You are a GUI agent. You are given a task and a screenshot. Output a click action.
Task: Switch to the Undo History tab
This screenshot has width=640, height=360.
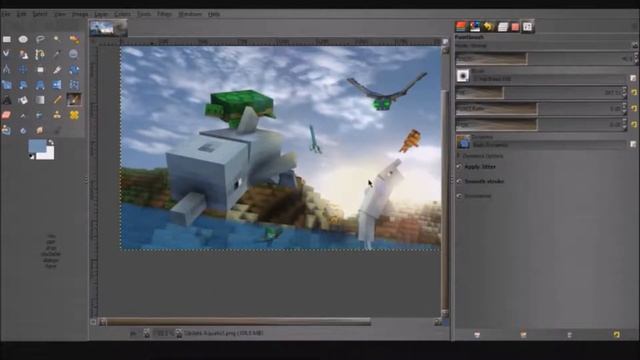(x=488, y=27)
